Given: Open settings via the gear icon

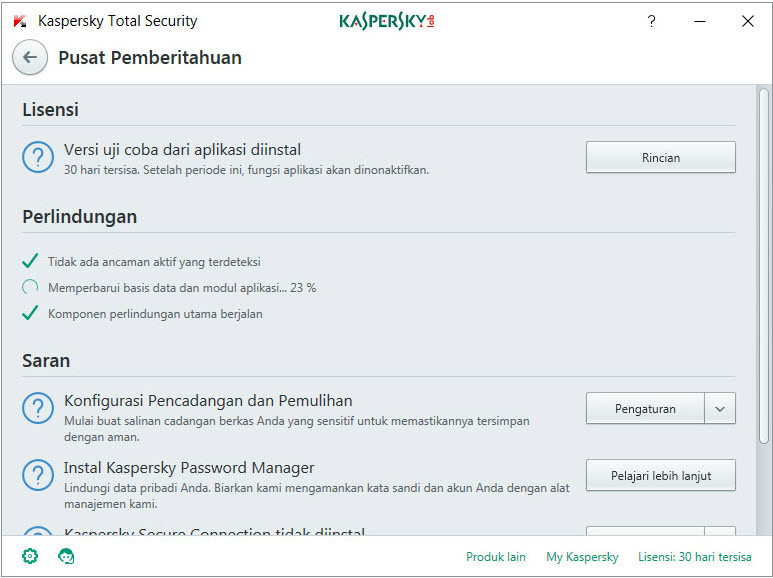Looking at the screenshot, I should pyautogui.click(x=30, y=556).
